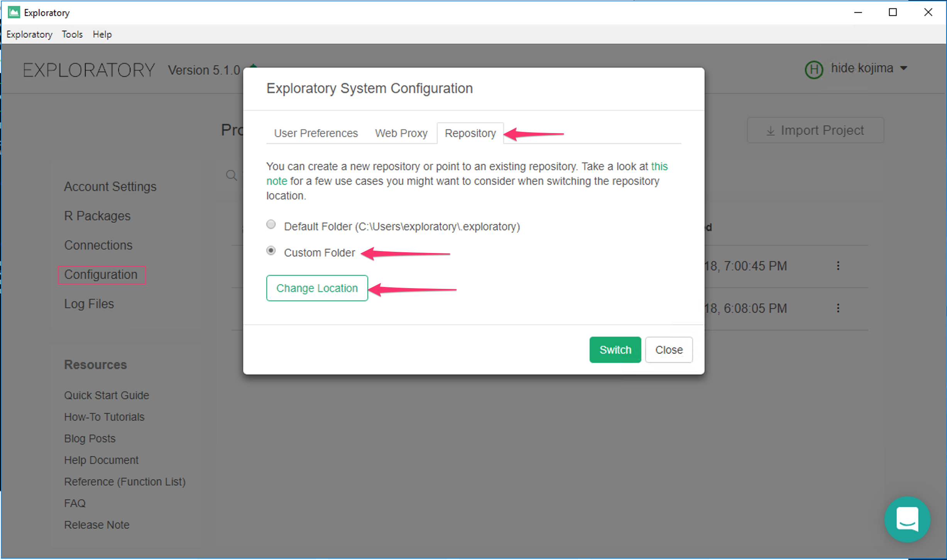947x560 pixels.
Task: Click the Change Location button
Action: coord(317,288)
